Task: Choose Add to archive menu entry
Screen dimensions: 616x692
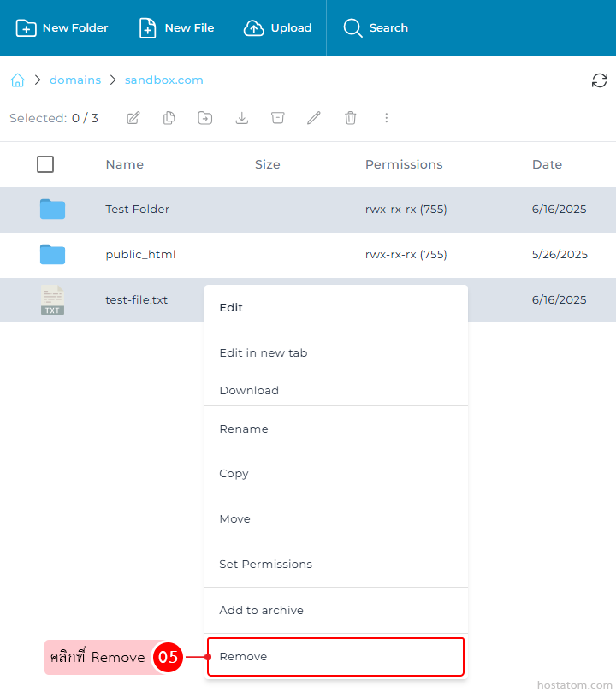Action: pos(261,611)
